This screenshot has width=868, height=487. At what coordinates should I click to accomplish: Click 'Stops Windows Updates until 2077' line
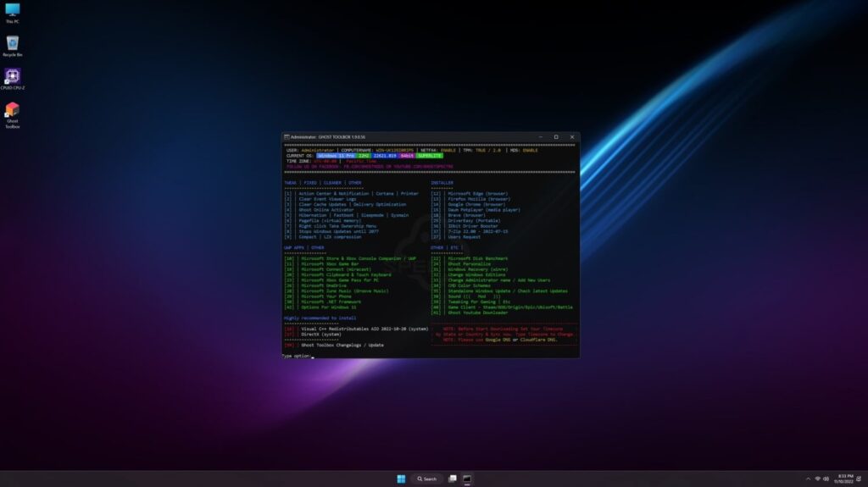[x=331, y=231]
